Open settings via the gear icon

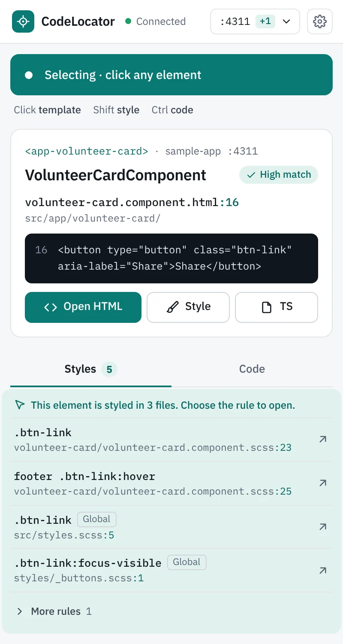[320, 21]
